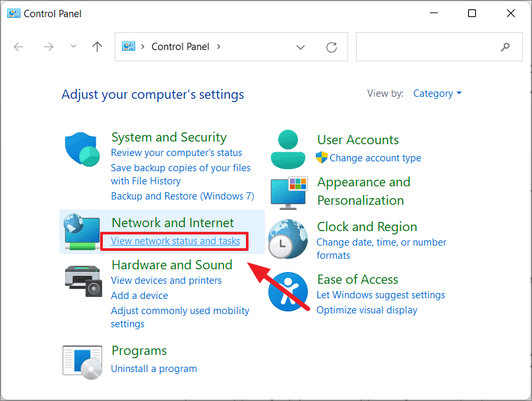Click inside the Control Panel search box
The height and width of the screenshot is (401, 532).
point(429,47)
